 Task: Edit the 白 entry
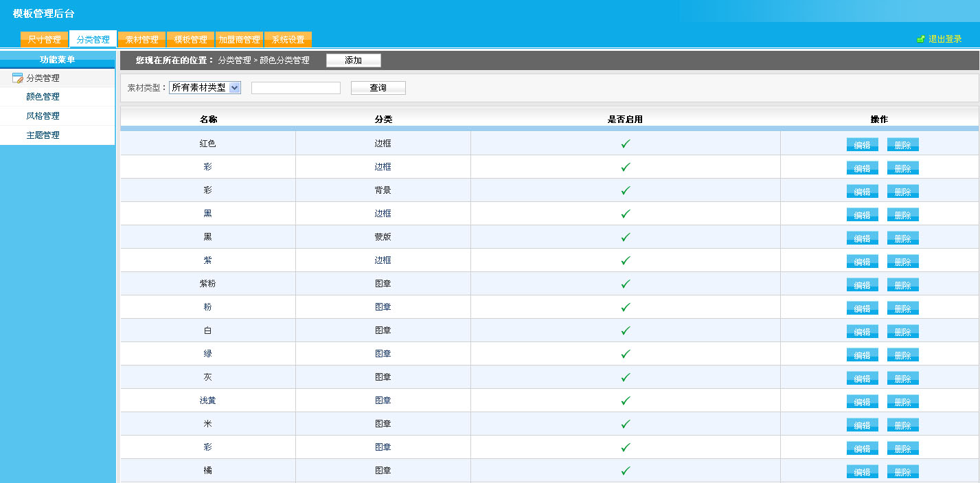tap(863, 332)
